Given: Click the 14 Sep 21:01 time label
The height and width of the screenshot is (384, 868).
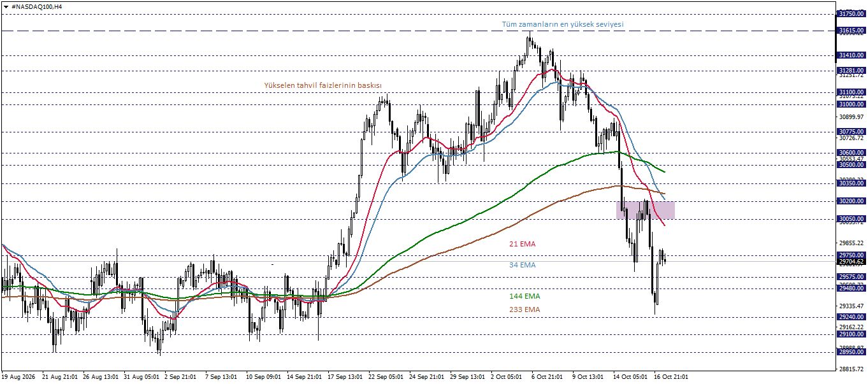Looking at the screenshot, I should [305, 377].
